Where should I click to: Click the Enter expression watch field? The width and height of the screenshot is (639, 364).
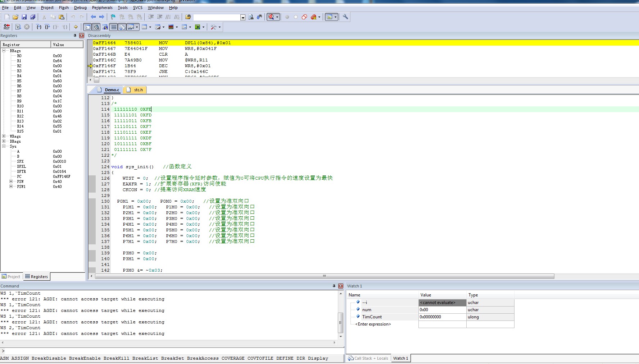(x=373, y=324)
